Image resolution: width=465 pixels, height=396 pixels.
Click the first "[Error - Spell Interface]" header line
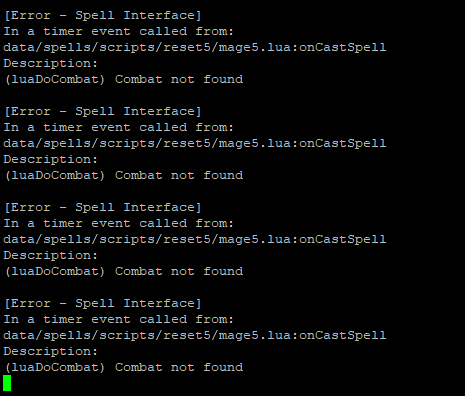click(103, 15)
